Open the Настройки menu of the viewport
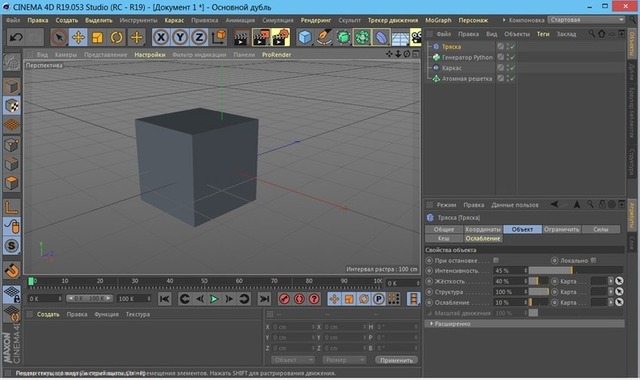 [150, 54]
